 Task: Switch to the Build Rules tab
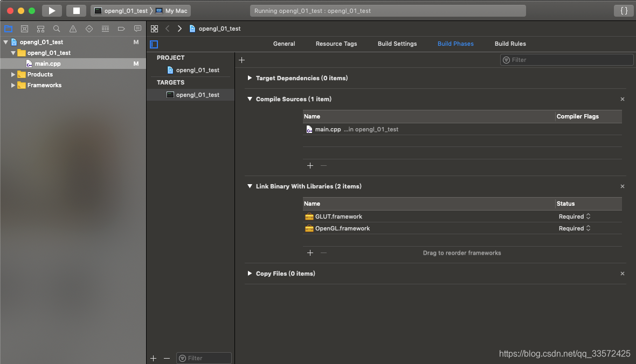pyautogui.click(x=510, y=44)
